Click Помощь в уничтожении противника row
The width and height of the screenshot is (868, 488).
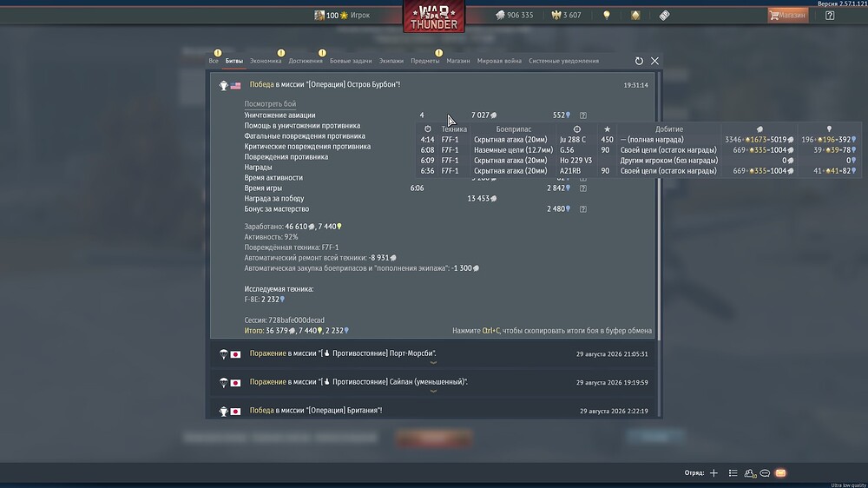pos(302,126)
